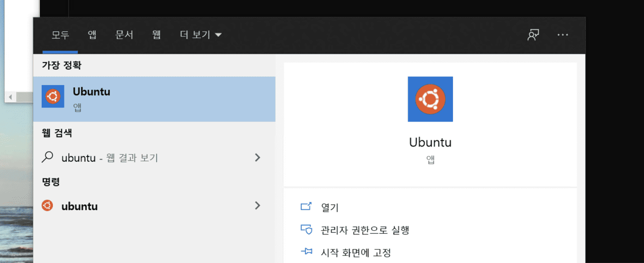Click the pin icon for 시작 화면에 고정
Viewport: 644px width, 263px height.
(306, 252)
